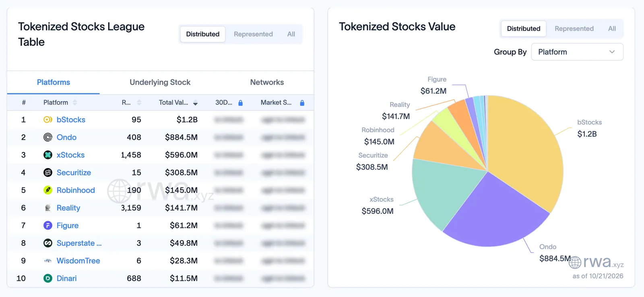Open the Superstate platform link
644x297 pixels.
click(79, 243)
